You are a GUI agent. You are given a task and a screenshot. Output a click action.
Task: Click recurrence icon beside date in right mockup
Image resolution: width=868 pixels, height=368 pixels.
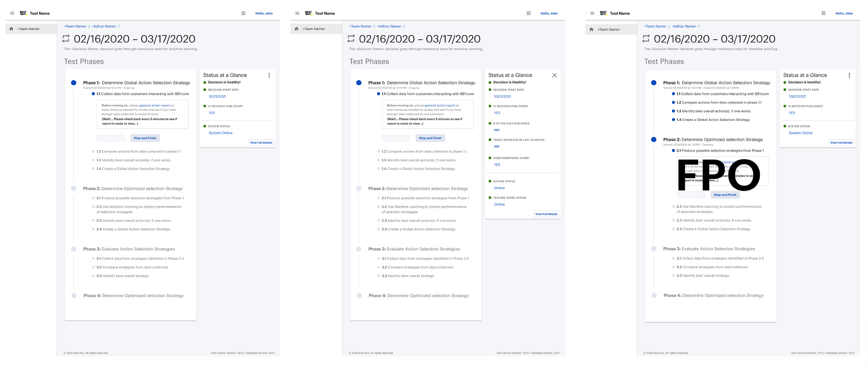[x=646, y=39]
